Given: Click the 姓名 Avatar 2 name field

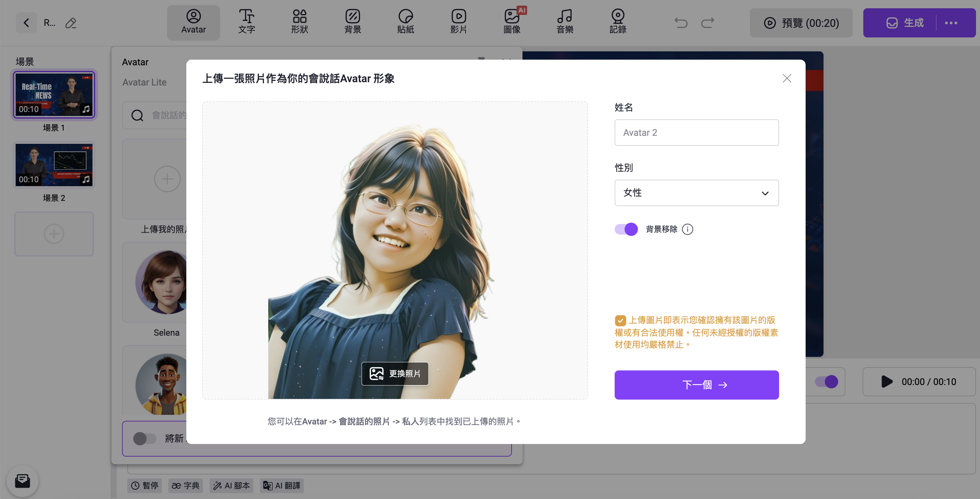Looking at the screenshot, I should [x=696, y=132].
